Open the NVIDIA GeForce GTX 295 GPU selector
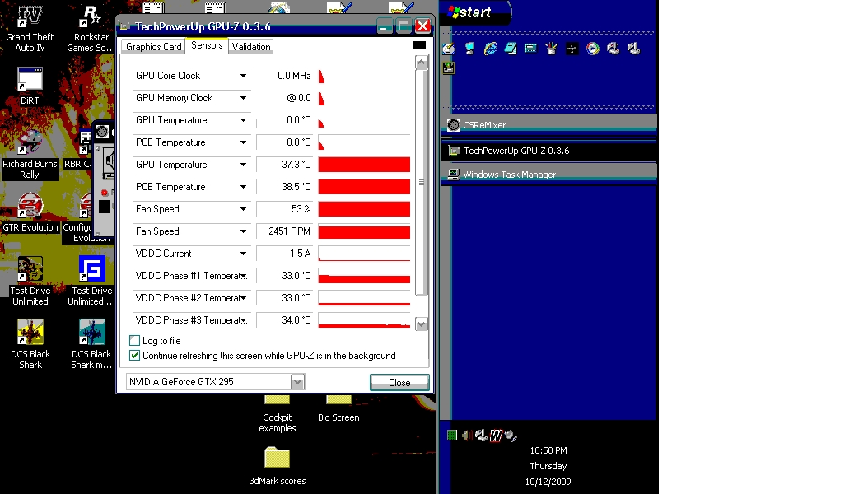Viewport: 868px width, 494px height. click(x=298, y=382)
